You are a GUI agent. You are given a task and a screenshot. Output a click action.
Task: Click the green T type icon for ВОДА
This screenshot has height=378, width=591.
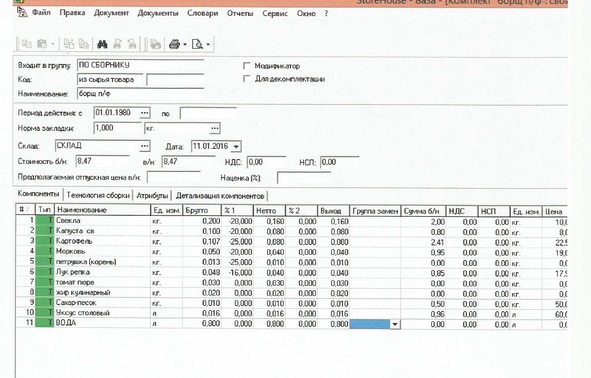pyautogui.click(x=45, y=323)
